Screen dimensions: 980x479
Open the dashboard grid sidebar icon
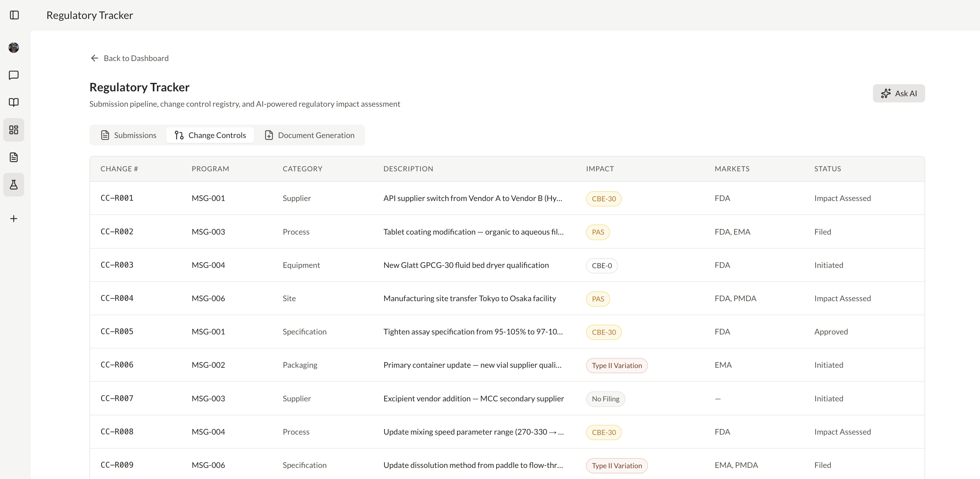tap(14, 130)
